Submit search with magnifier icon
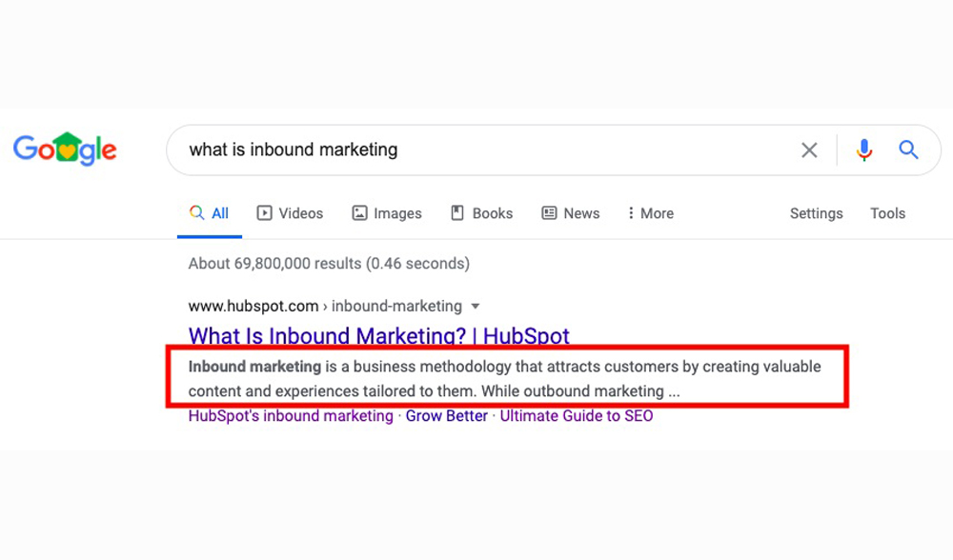 pos(908,150)
